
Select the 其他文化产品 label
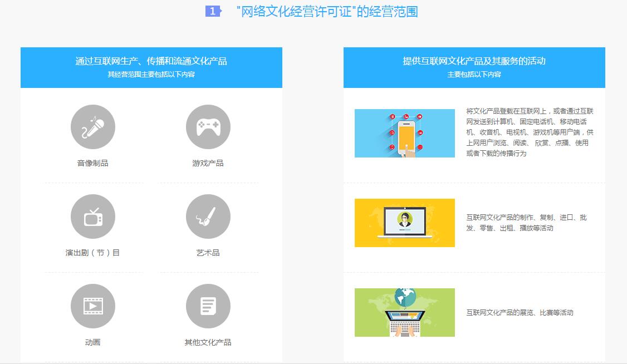pos(208,342)
